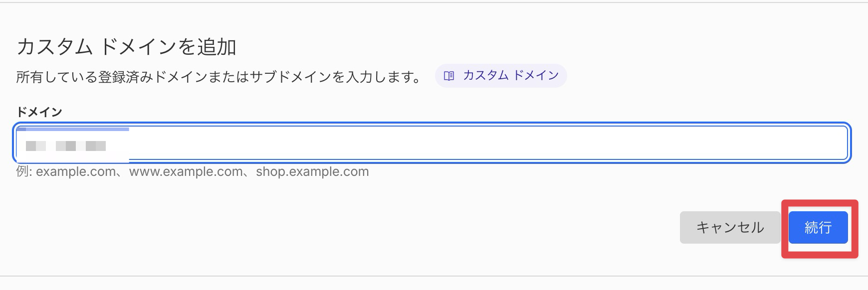Click the カスタム ドメインを追加 heading

click(x=127, y=47)
